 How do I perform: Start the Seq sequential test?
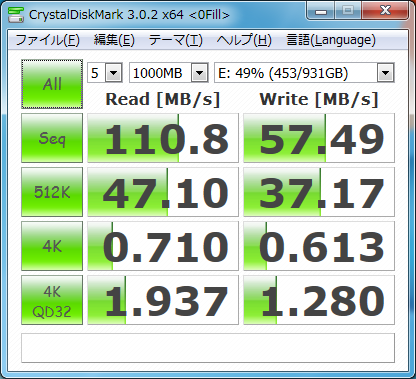(52, 138)
